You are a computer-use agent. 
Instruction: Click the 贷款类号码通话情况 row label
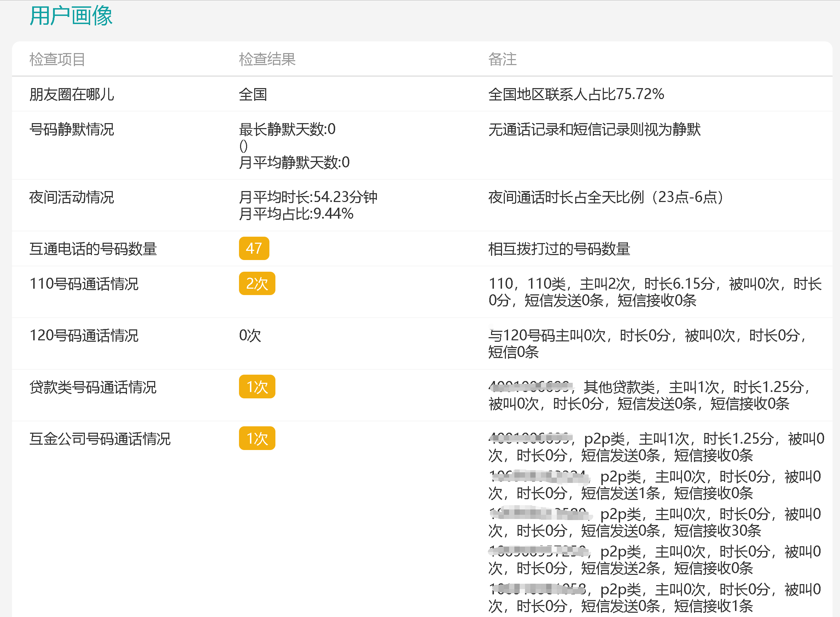tap(93, 387)
